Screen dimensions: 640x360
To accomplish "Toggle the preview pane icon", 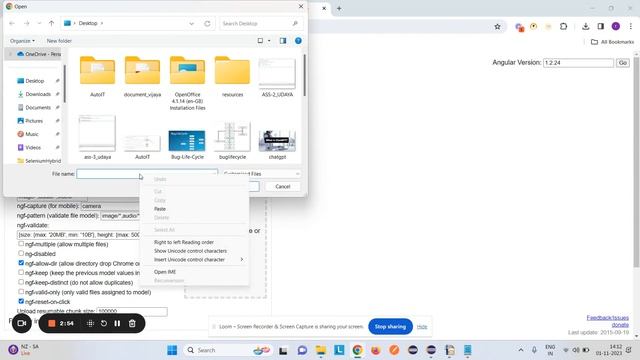I will click(x=283, y=41).
